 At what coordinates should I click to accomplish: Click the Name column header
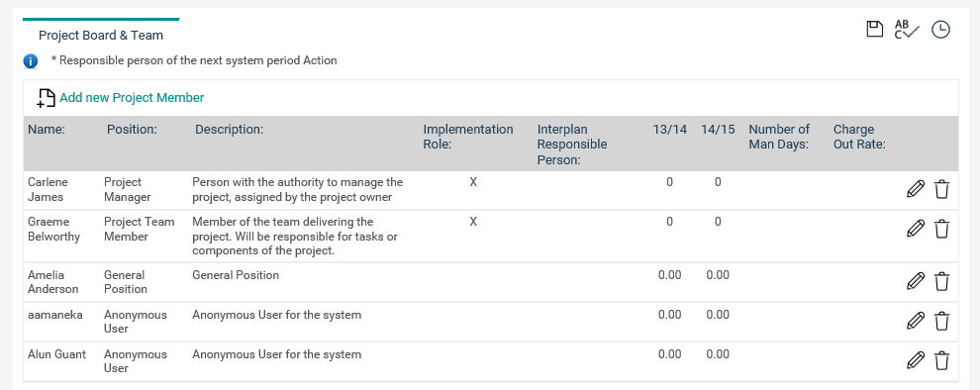pos(47,130)
